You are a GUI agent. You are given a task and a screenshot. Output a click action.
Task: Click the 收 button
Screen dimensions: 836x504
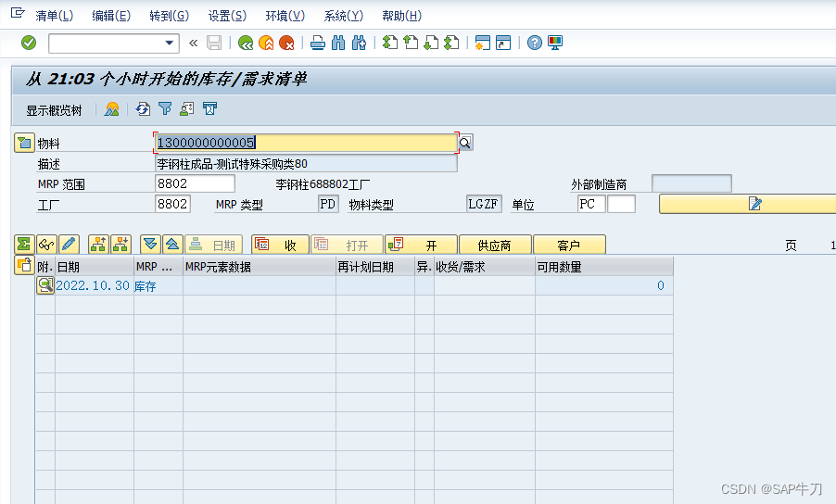[280, 245]
